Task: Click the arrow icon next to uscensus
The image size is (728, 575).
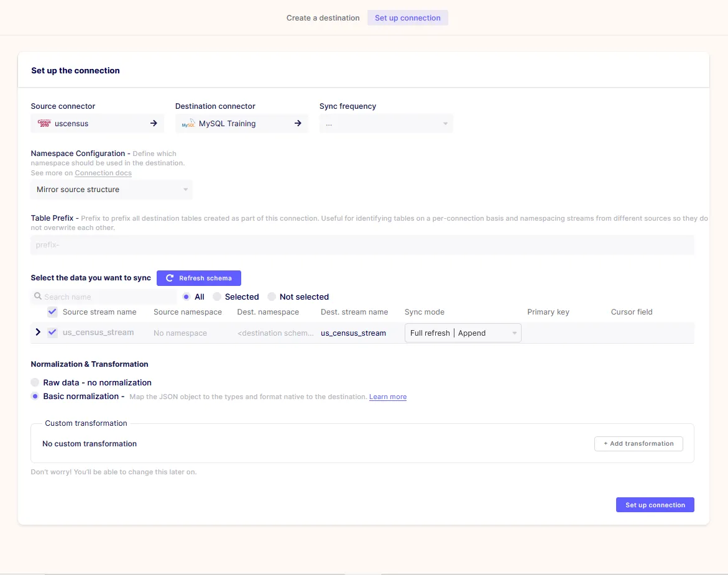Action: pos(154,124)
